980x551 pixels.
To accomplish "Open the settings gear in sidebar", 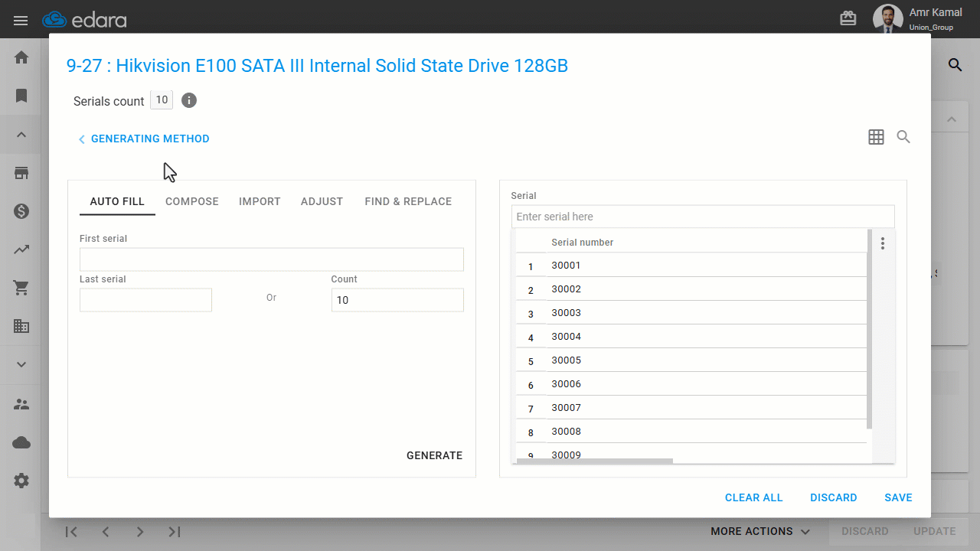I will pyautogui.click(x=21, y=481).
